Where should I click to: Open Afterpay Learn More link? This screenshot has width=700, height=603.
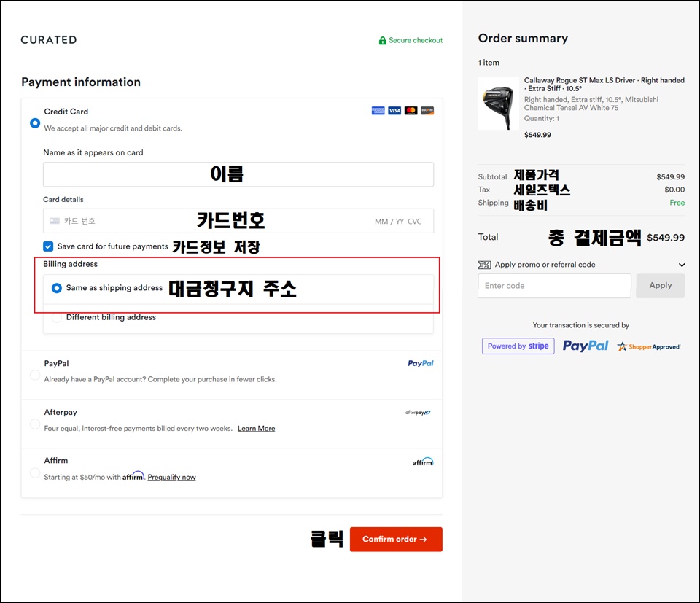256,429
